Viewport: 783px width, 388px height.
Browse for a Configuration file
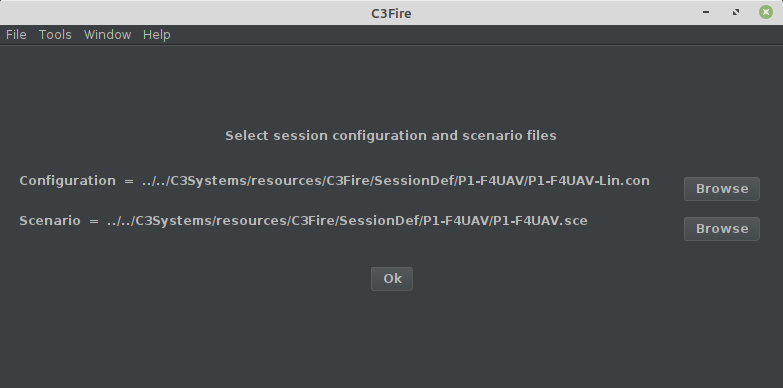point(722,189)
